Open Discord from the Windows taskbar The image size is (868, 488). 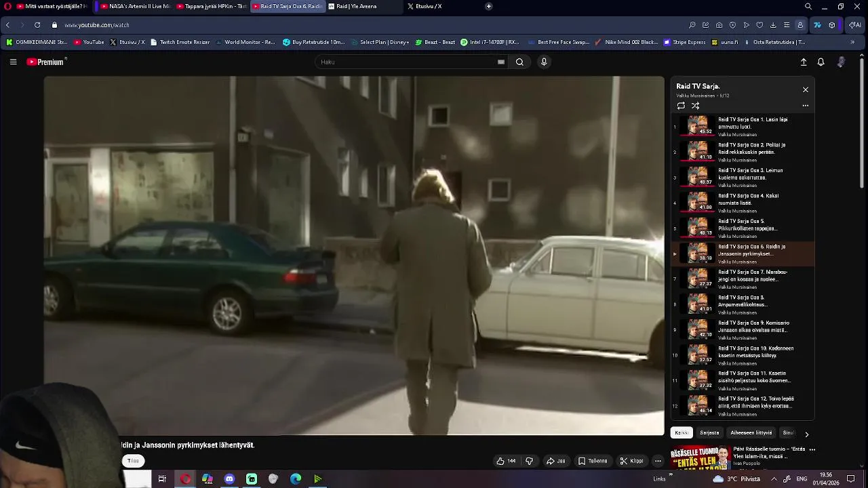coord(229,479)
